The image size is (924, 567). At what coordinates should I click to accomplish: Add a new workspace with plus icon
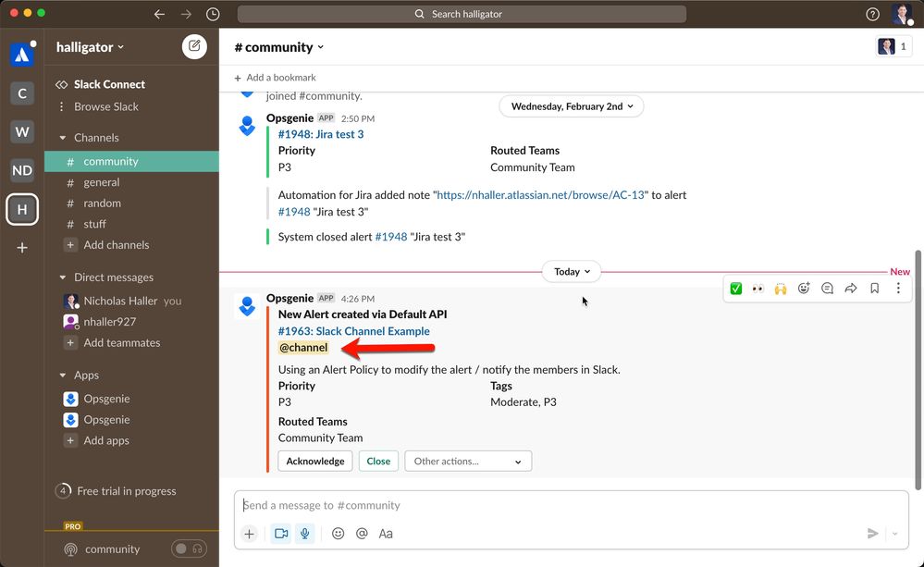[22, 248]
